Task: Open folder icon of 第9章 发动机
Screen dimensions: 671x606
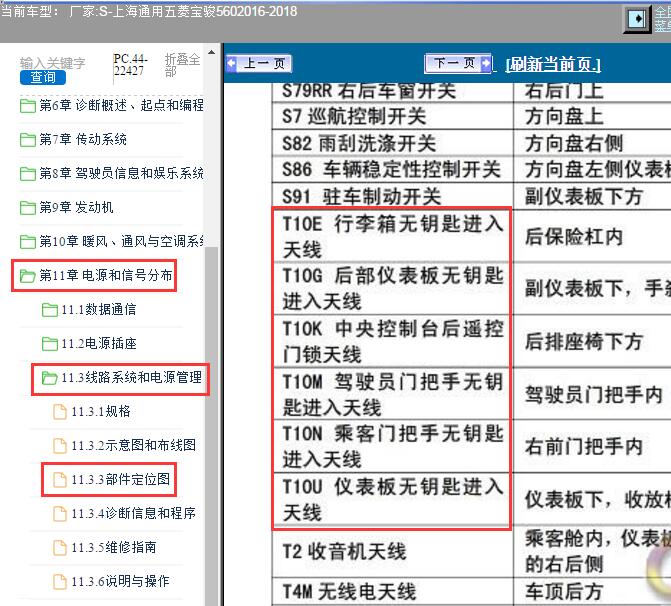Action: pyautogui.click(x=28, y=208)
